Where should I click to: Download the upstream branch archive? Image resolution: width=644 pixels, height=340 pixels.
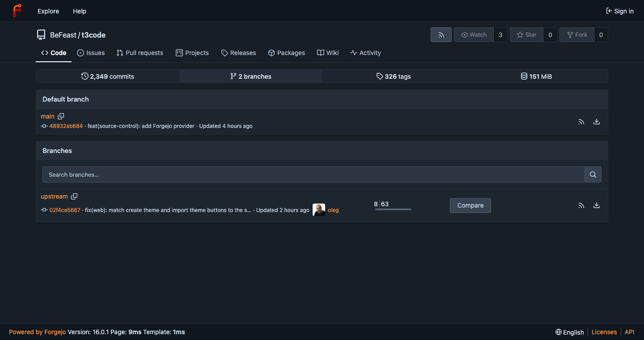597,205
